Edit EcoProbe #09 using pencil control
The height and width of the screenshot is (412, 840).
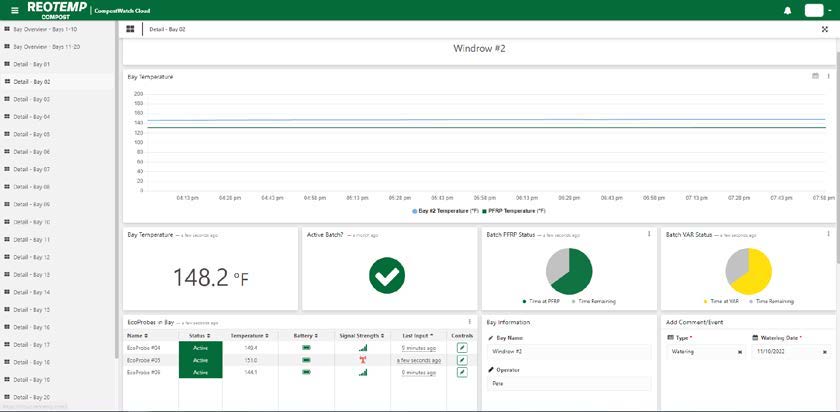tap(462, 372)
